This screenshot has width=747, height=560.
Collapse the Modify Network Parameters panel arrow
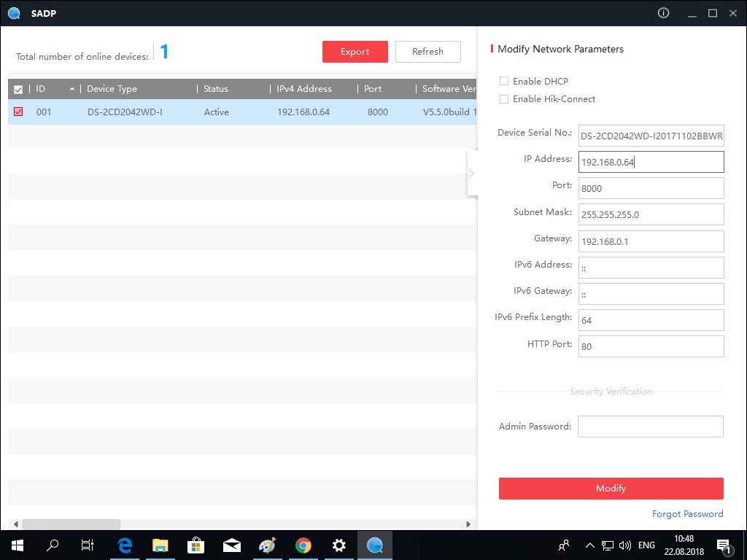pyautogui.click(x=471, y=174)
